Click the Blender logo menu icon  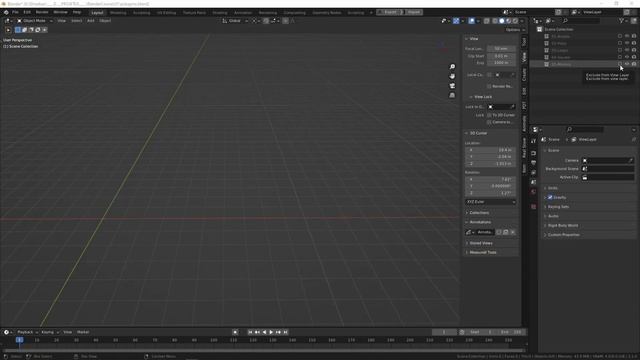coord(6,12)
